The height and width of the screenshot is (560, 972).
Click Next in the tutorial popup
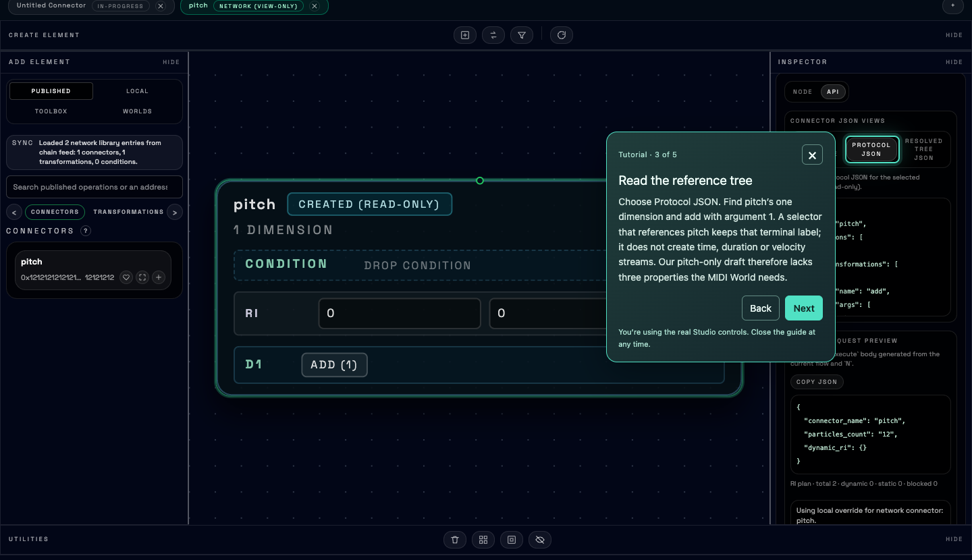click(804, 308)
